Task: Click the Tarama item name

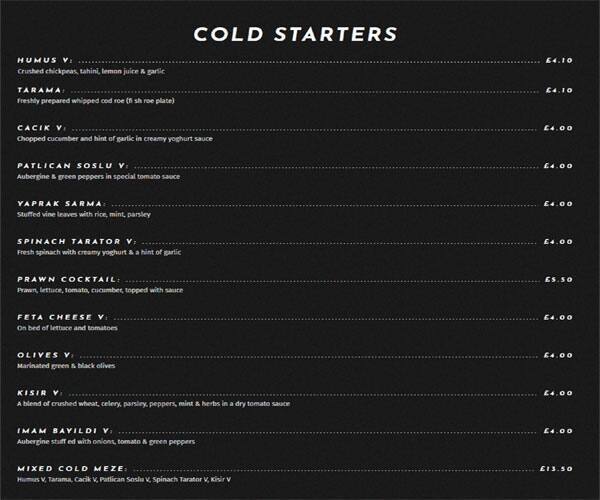Action: (x=41, y=90)
